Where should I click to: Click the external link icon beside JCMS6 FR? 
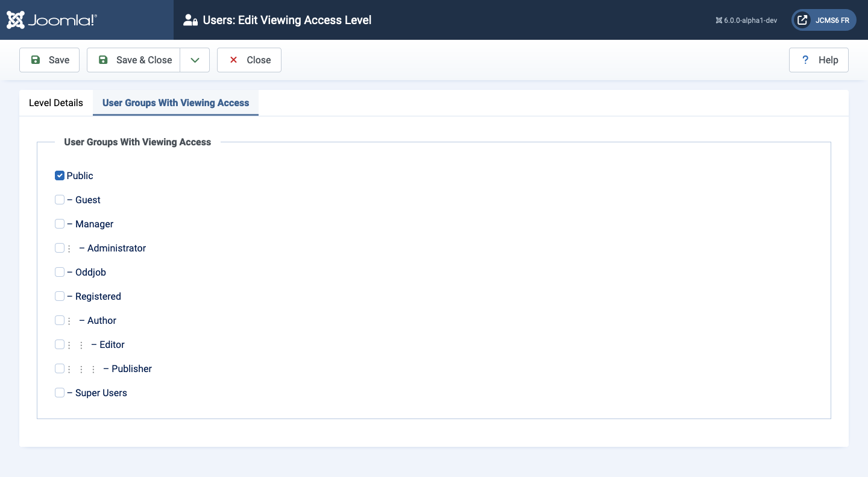coord(802,20)
